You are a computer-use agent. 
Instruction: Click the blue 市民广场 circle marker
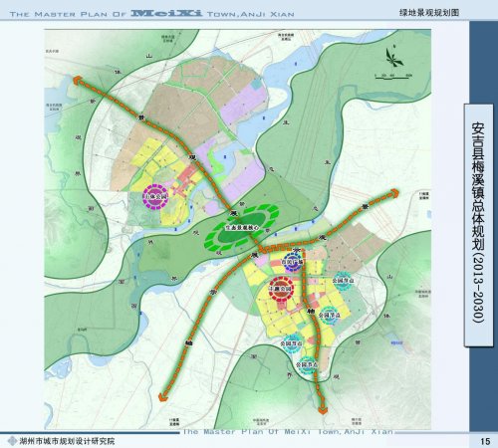[x=292, y=262]
